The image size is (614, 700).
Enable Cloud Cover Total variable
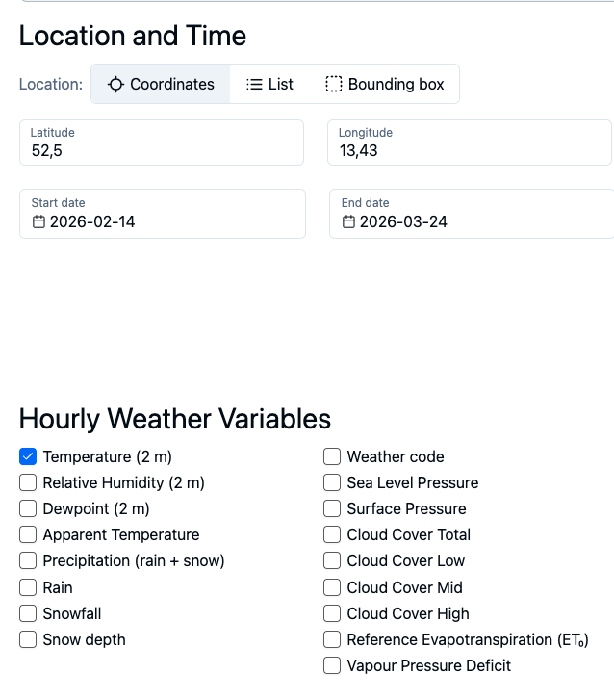tap(332, 534)
